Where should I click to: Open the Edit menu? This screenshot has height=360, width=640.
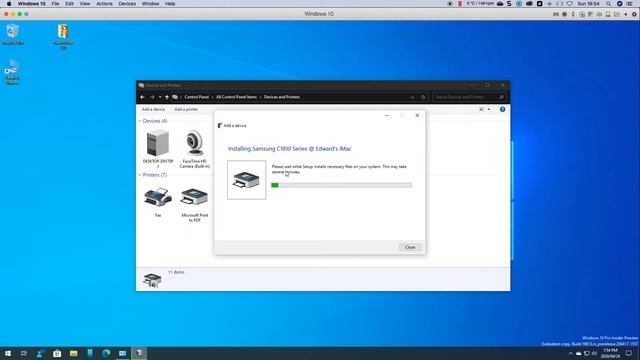click(69, 4)
